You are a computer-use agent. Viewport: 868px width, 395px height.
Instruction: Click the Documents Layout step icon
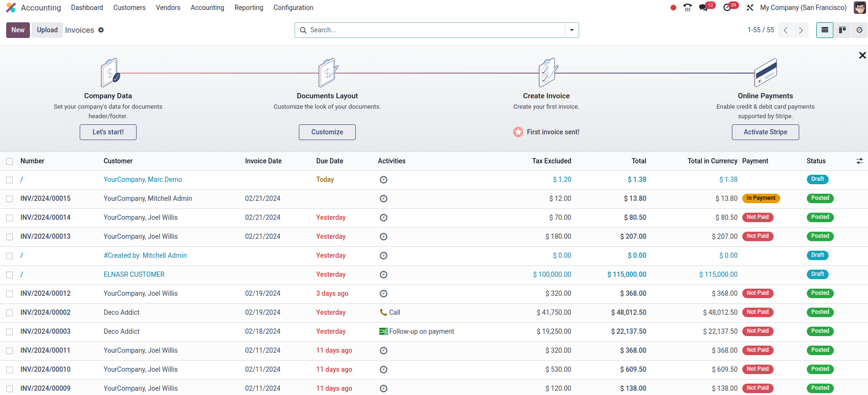(328, 73)
